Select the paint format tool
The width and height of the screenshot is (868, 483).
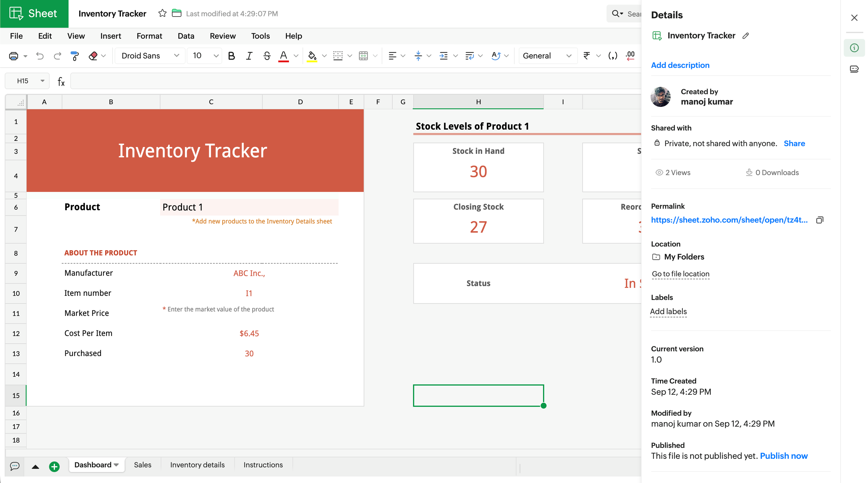(x=75, y=56)
